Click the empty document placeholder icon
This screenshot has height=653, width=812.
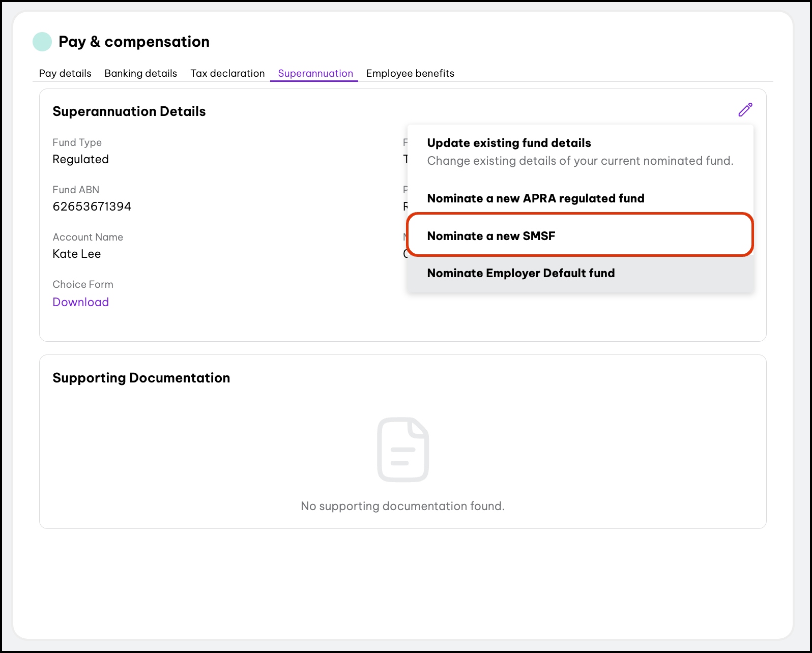tap(402, 450)
